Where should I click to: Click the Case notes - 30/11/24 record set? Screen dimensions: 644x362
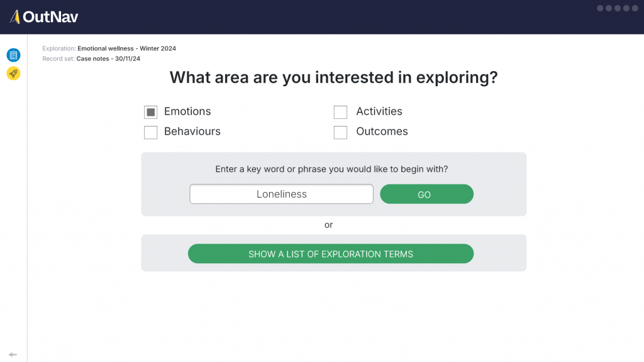coord(108,59)
